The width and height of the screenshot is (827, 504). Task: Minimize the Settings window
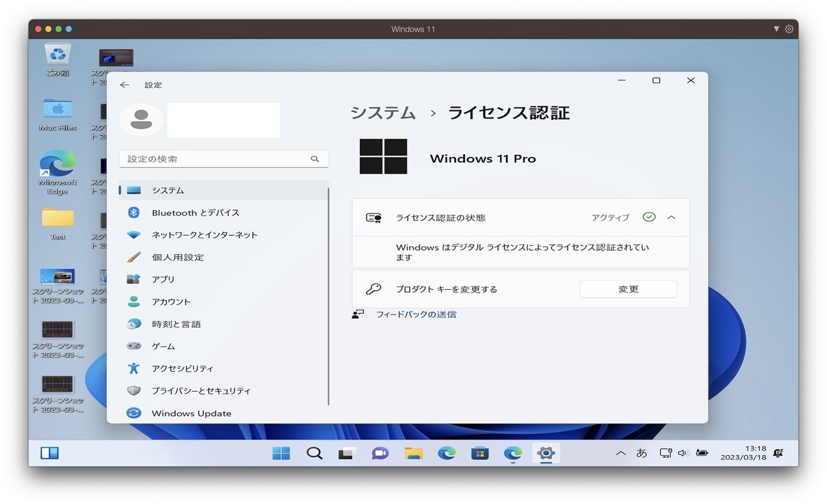(x=622, y=81)
